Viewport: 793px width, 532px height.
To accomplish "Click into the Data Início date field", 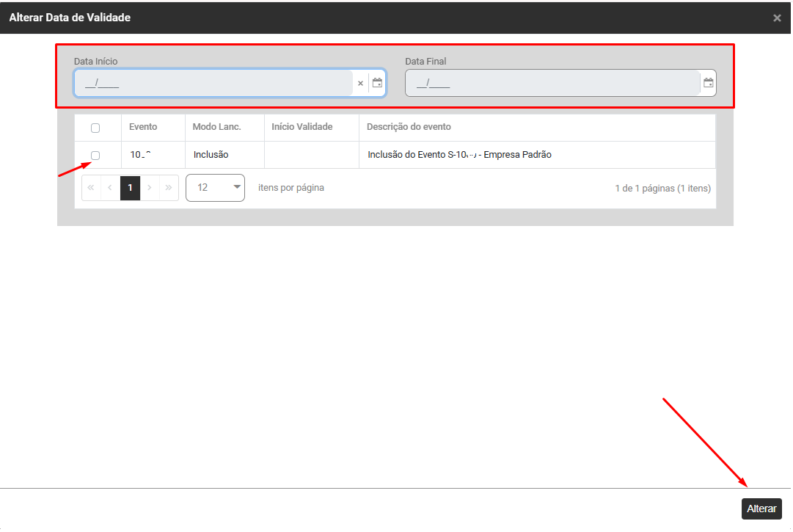I will click(x=213, y=84).
